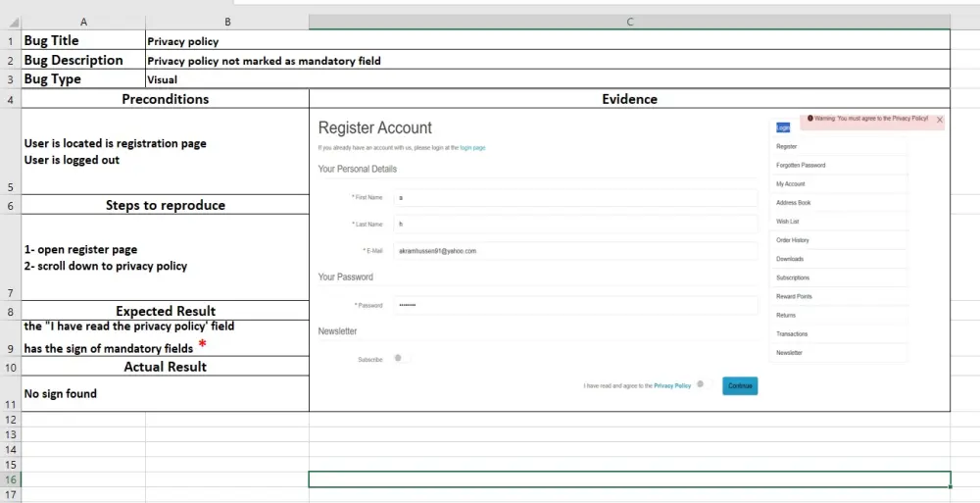This screenshot has width=980, height=503.
Task: Select the highlighted empty cell C16
Action: pos(629,479)
